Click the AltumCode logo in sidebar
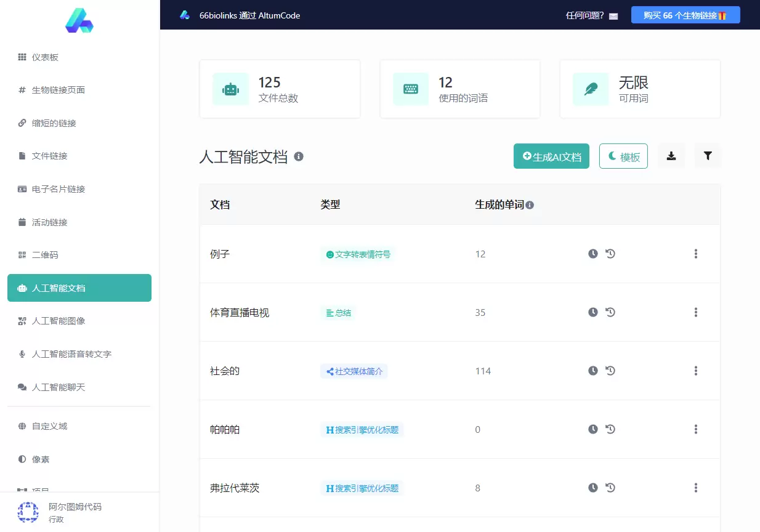 (79, 21)
